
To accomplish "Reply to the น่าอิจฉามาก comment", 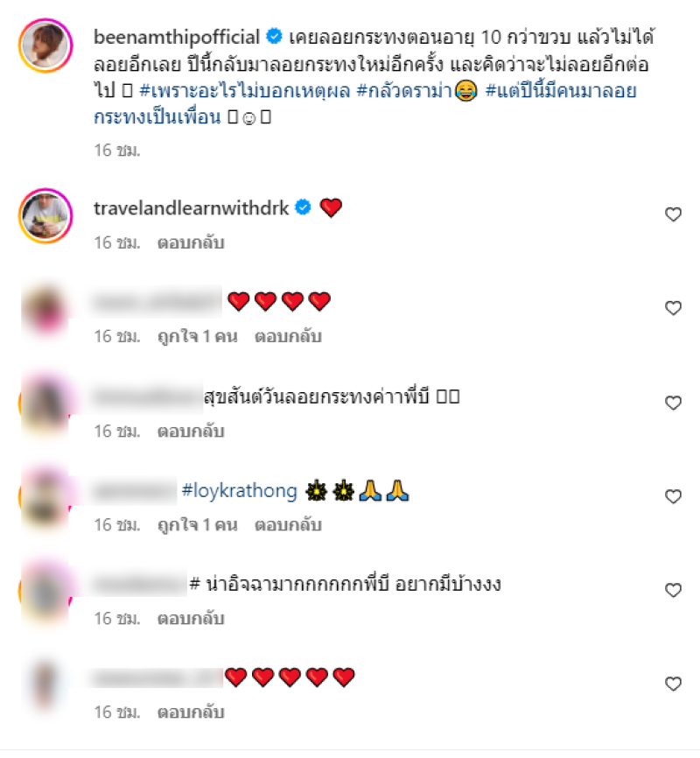I will click(x=191, y=619).
